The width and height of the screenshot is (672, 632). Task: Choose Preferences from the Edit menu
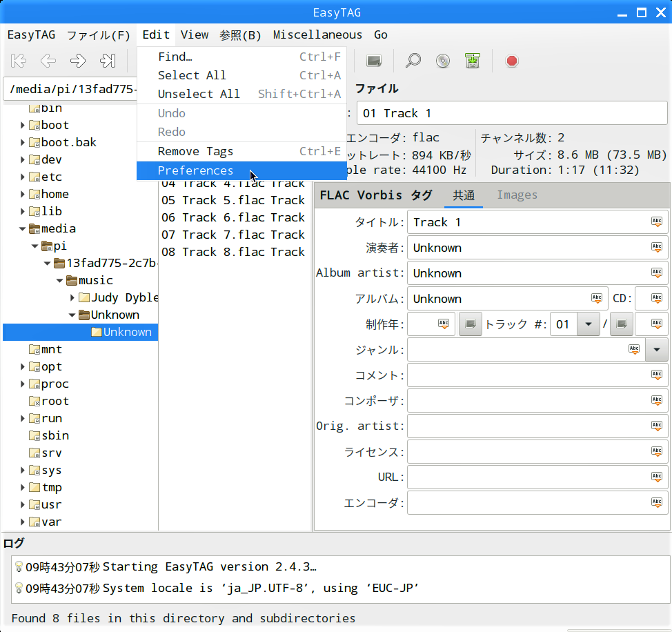[x=241, y=170]
